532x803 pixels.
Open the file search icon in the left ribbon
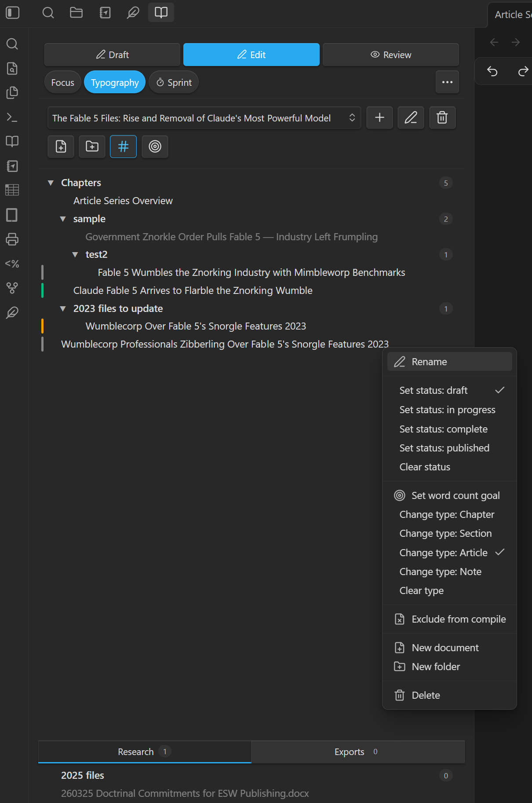(x=12, y=68)
